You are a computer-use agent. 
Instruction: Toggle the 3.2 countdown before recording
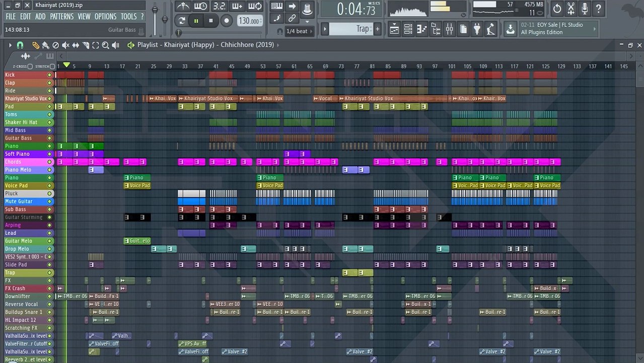[219, 7]
